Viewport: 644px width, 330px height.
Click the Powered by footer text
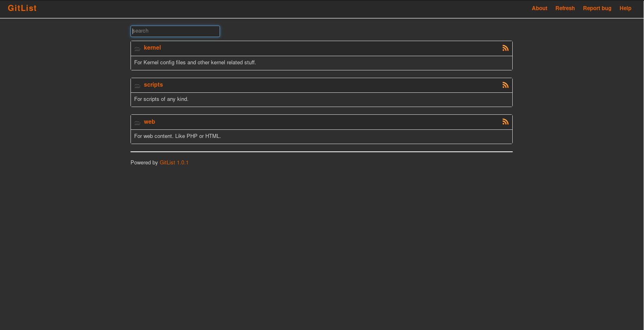click(x=144, y=162)
